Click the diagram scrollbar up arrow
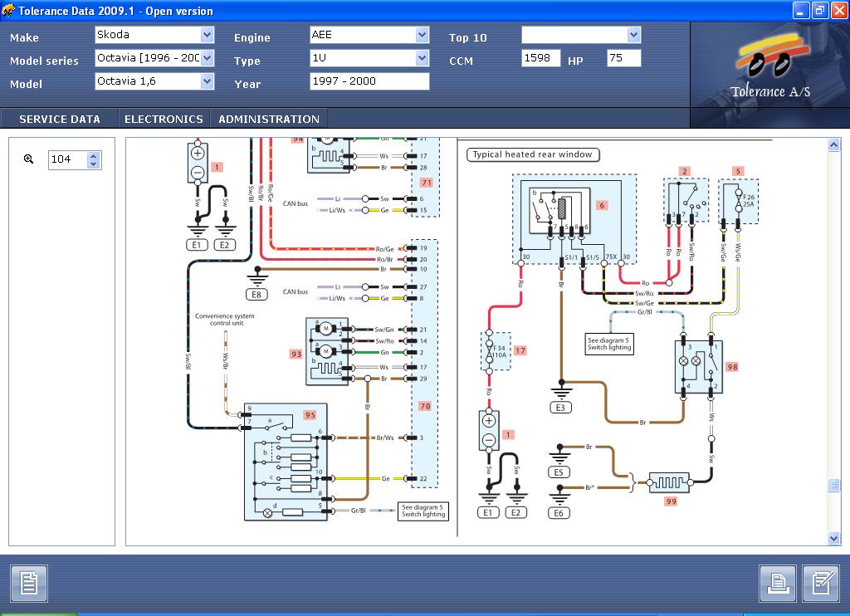 pyautogui.click(x=833, y=144)
